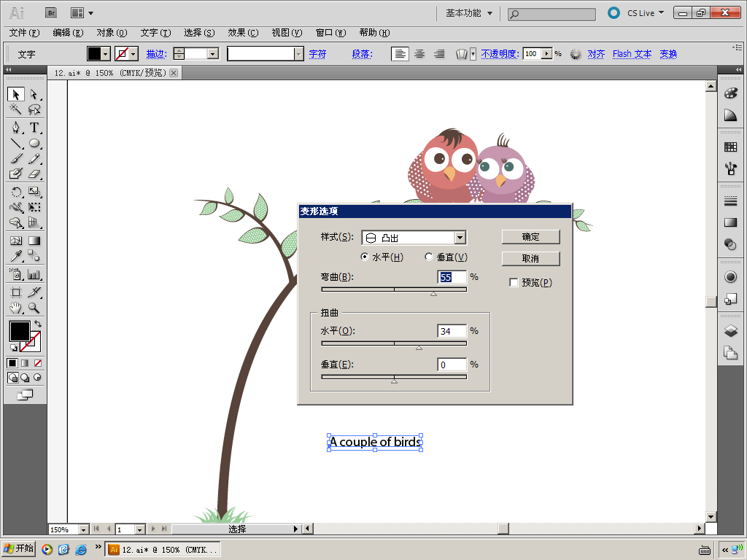This screenshot has height=560, width=747.
Task: Swap fill and stroke arrows icon
Action: coord(38,324)
